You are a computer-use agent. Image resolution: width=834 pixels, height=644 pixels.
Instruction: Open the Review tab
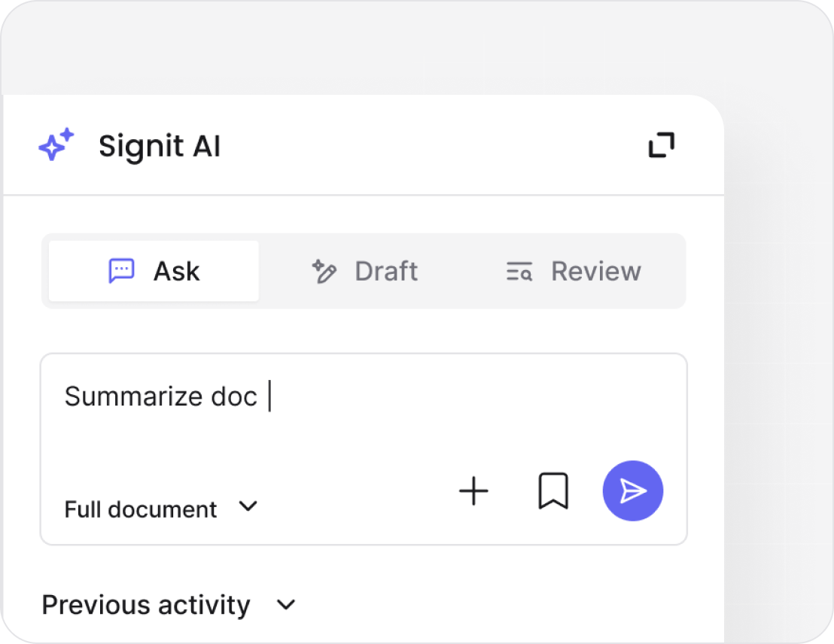pyautogui.click(x=574, y=271)
